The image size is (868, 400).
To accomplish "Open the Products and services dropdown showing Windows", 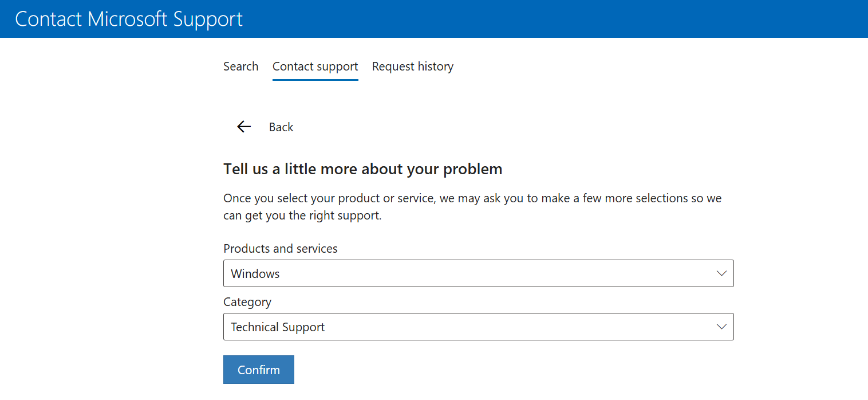I will coord(479,273).
